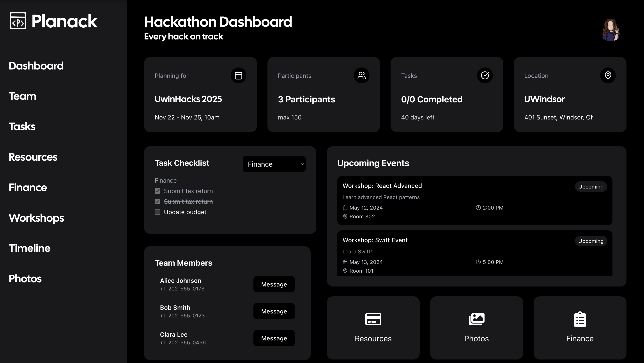
Task: Click the calendar icon on the Planning card
Action: (238, 75)
